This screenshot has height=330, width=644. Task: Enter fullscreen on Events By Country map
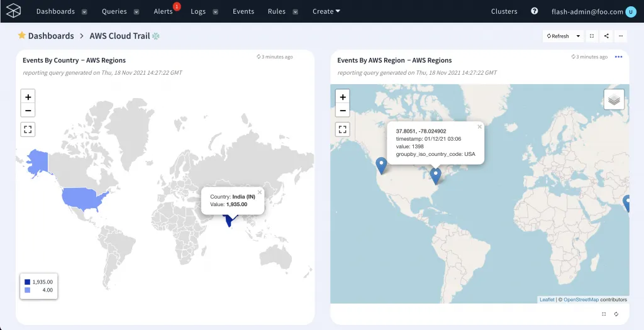point(28,129)
